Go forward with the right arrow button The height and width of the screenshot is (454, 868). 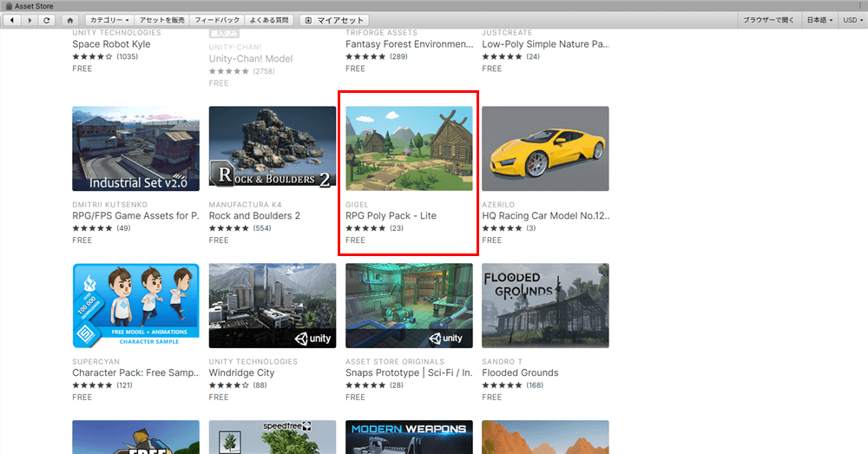pos(30,20)
